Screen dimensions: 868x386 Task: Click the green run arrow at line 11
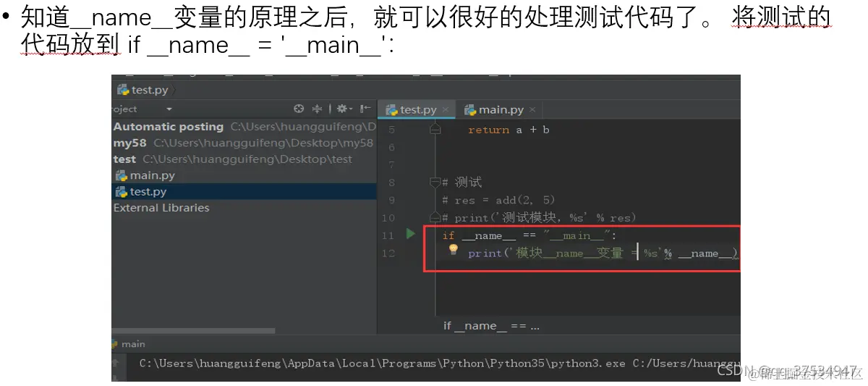pyautogui.click(x=411, y=234)
